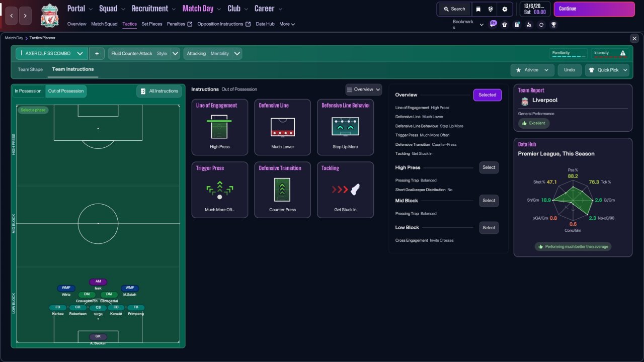
Task: Click the 'Select a phase' pitch tag
Action: (33, 110)
